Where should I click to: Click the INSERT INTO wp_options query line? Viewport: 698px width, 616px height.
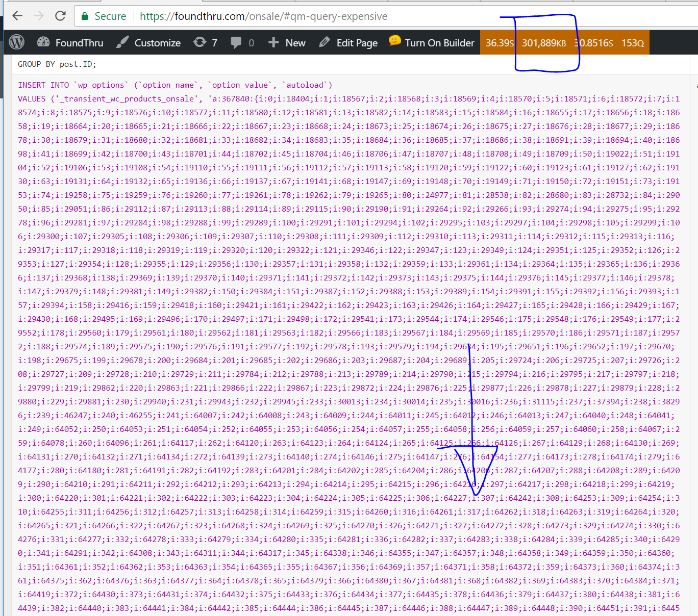175,85
